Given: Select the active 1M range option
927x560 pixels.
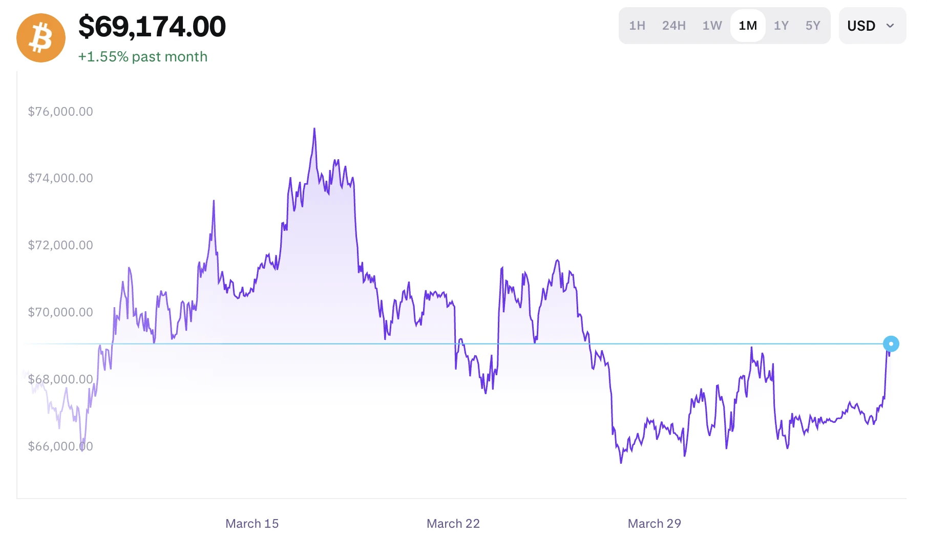Looking at the screenshot, I should (x=748, y=26).
